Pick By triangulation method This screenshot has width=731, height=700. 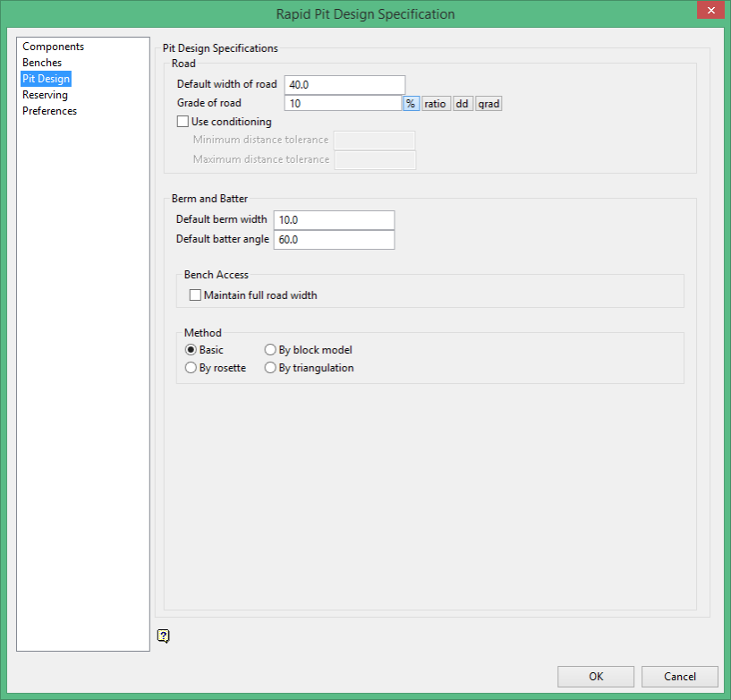tap(270, 368)
